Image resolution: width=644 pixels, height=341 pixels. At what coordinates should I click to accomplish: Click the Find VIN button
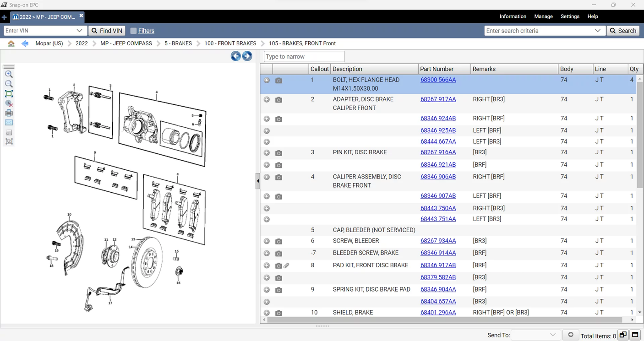point(107,31)
